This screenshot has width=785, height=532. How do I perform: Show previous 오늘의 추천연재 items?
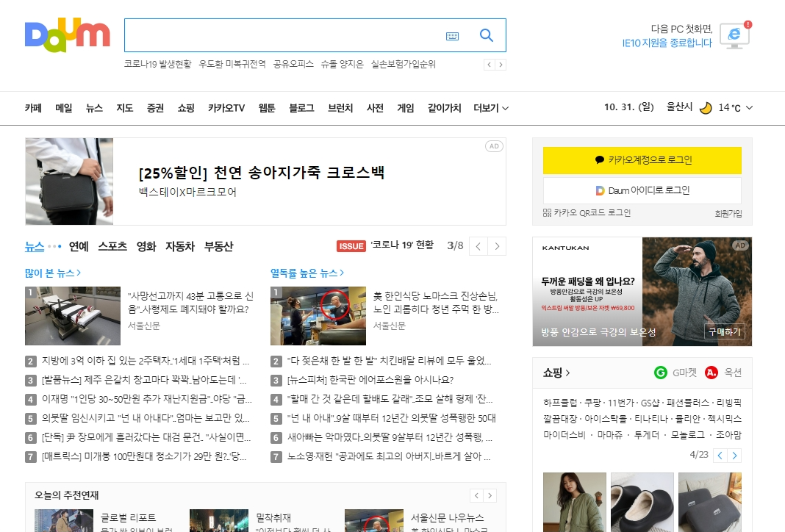pos(476,495)
